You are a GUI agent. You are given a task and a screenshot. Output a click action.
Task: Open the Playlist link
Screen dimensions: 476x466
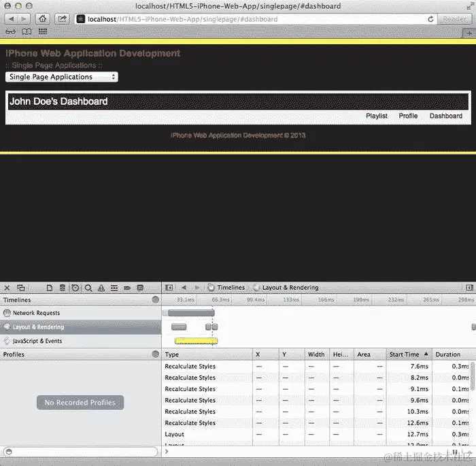(377, 116)
